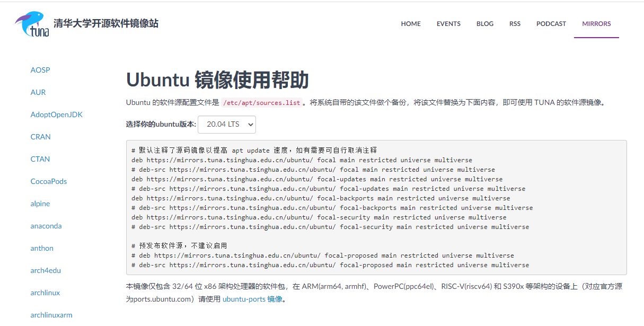Expand the ubuntu version dropdown 20.04 LTS

227,125
